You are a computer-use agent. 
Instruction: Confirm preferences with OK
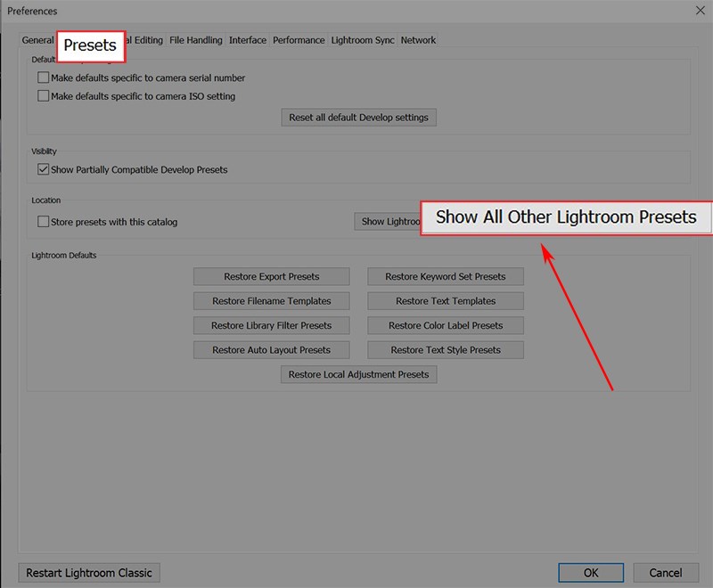[x=591, y=573]
